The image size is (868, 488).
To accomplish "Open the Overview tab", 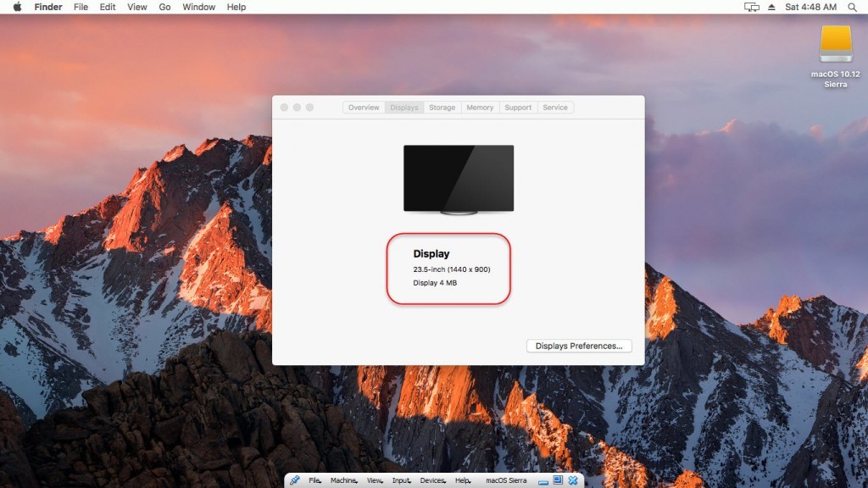I will click(364, 107).
